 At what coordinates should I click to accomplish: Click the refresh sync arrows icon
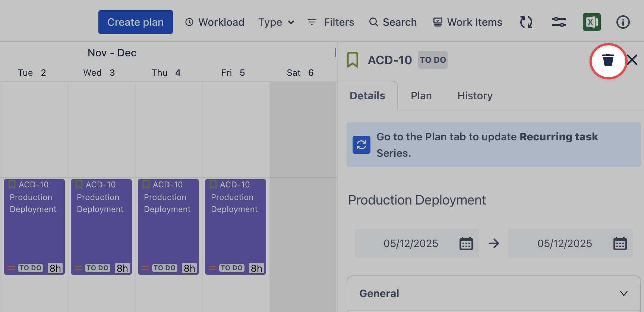point(526,22)
